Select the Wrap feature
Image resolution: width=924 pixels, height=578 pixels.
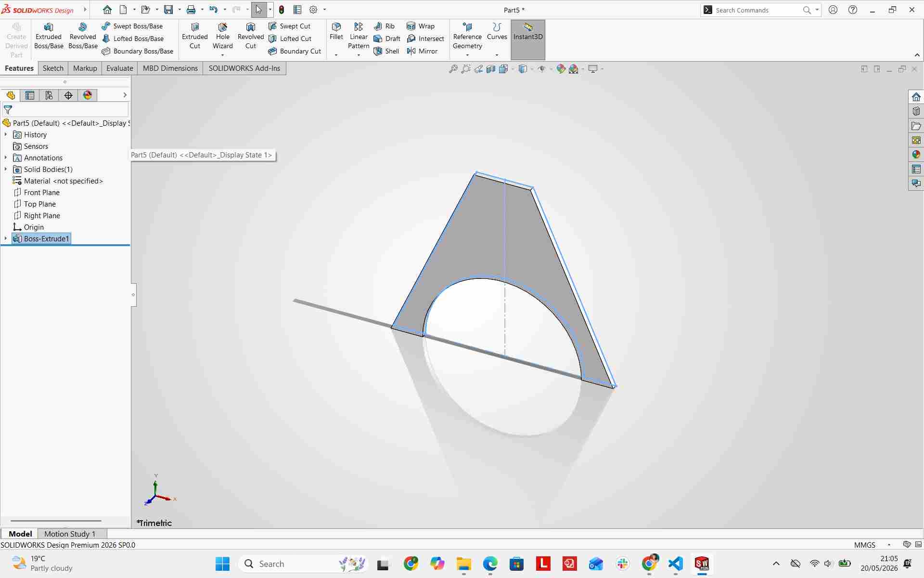421,26
